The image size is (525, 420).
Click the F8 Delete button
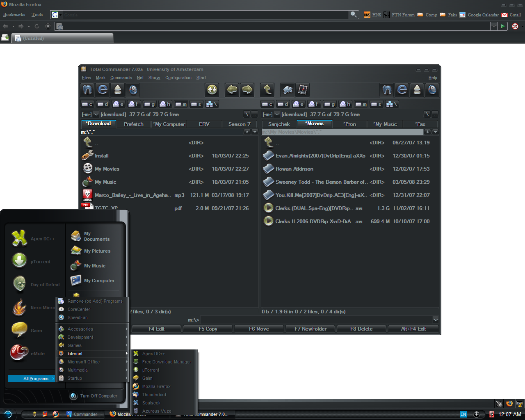(362, 329)
